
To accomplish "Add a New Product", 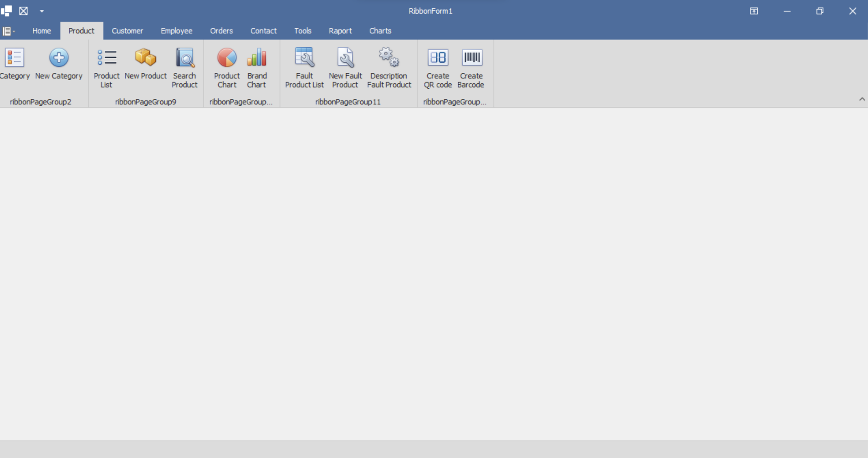I will pos(146,58).
